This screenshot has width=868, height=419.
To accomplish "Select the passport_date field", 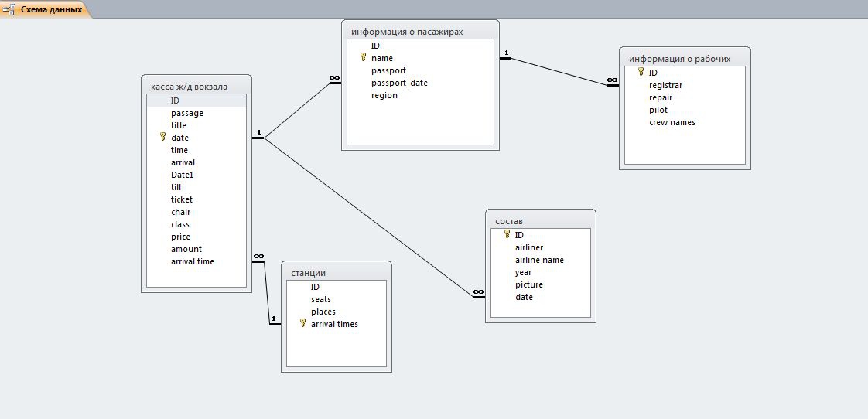I will click(x=399, y=83).
